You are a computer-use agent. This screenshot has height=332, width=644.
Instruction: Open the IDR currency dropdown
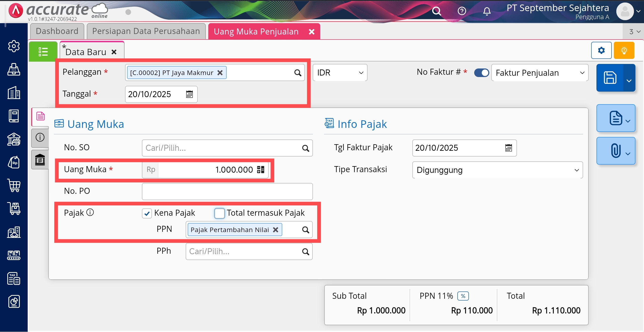coord(340,73)
